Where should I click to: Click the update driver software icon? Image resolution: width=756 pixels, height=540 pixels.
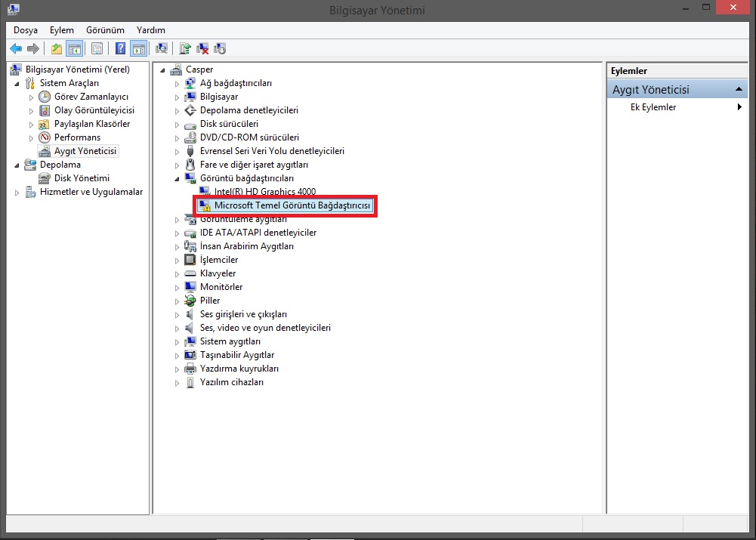(x=185, y=48)
